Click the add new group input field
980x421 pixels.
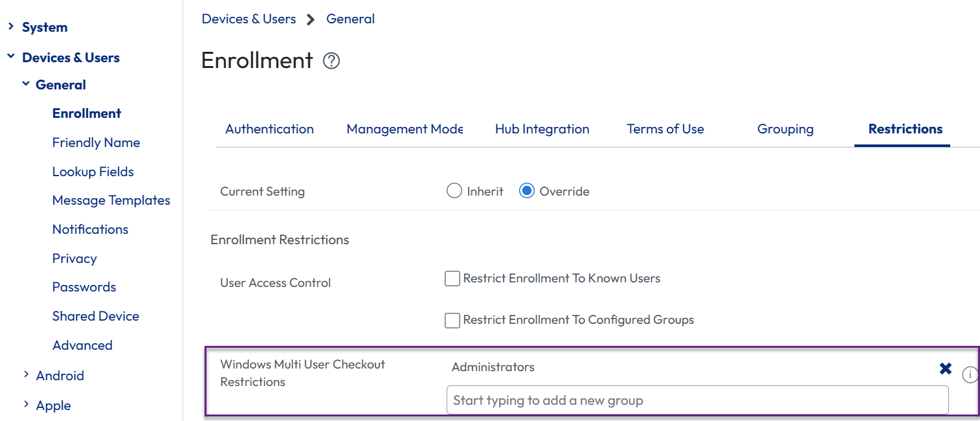(696, 400)
